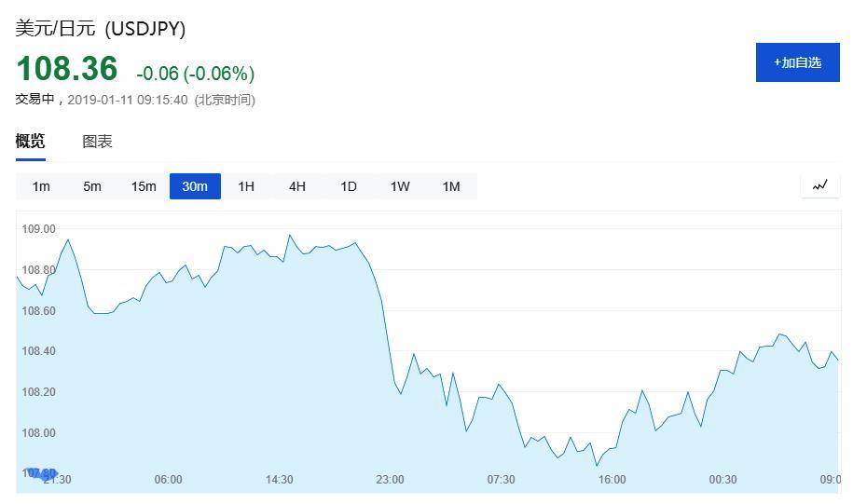Click the 23:00 time axis label
Viewport: 853px width, 504px height.
point(390,480)
